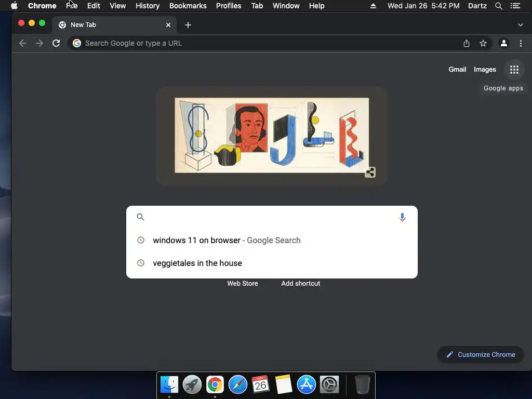This screenshot has width=532, height=399.
Task: Bookmark this tab with the star icon
Action: [x=483, y=43]
